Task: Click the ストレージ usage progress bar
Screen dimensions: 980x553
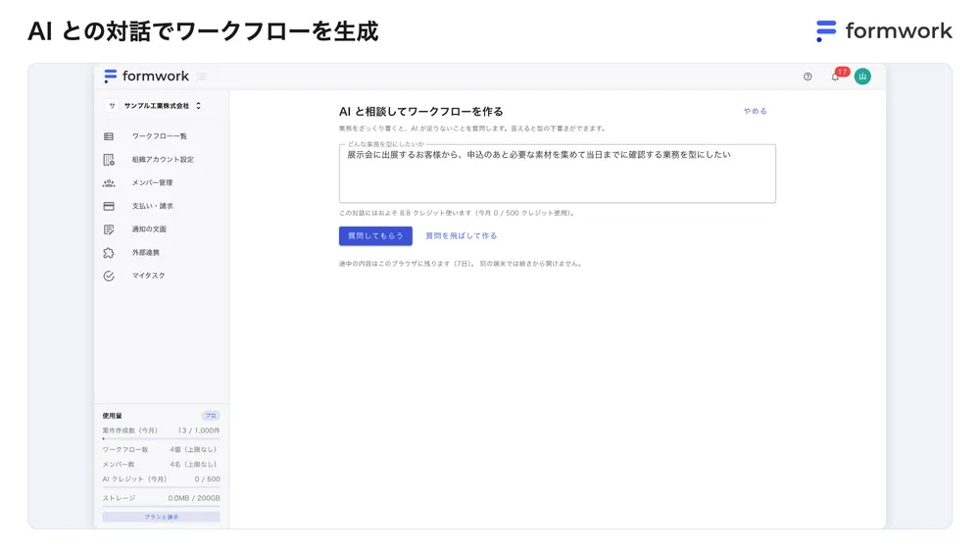Action: pos(162,506)
